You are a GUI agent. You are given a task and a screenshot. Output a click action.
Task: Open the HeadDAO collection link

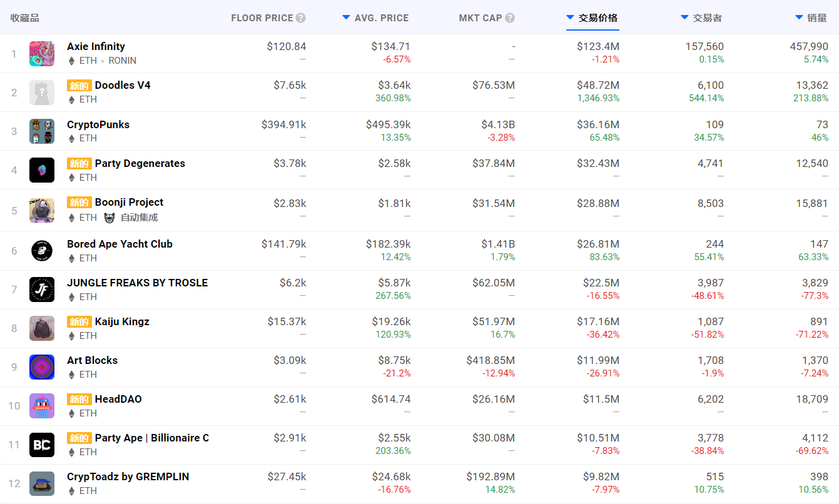click(118, 399)
